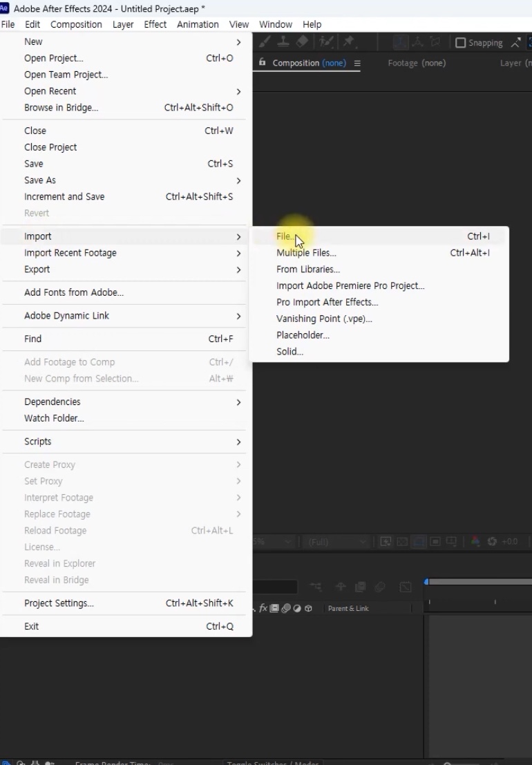The height and width of the screenshot is (765, 532).
Task: Switch to the Footage (none) tab
Action: click(x=417, y=63)
